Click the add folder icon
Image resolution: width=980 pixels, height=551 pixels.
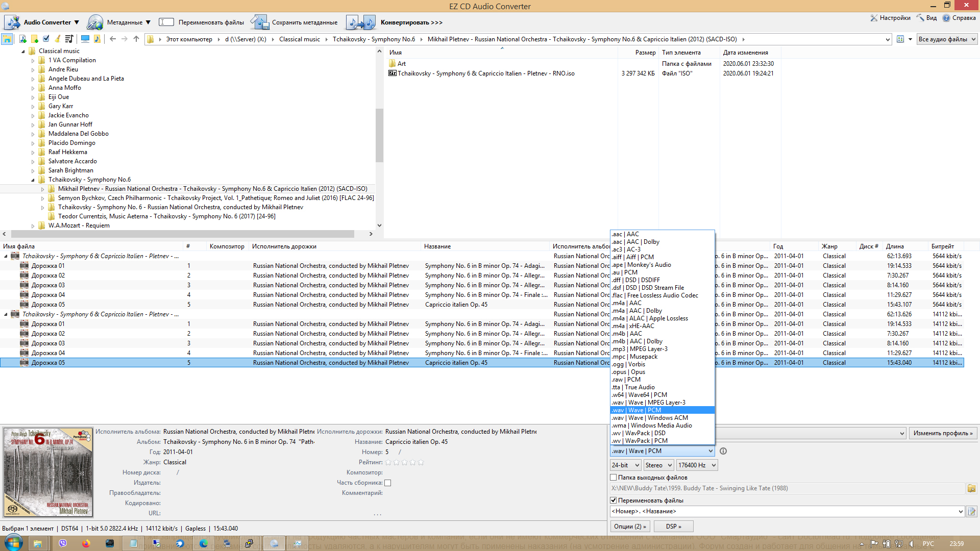[x=35, y=39]
